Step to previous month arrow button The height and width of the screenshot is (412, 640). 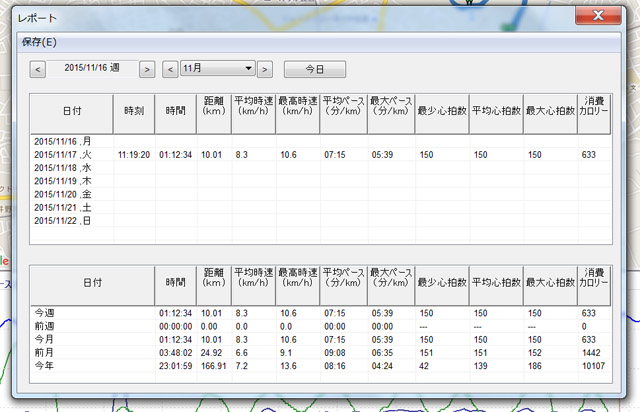(171, 69)
